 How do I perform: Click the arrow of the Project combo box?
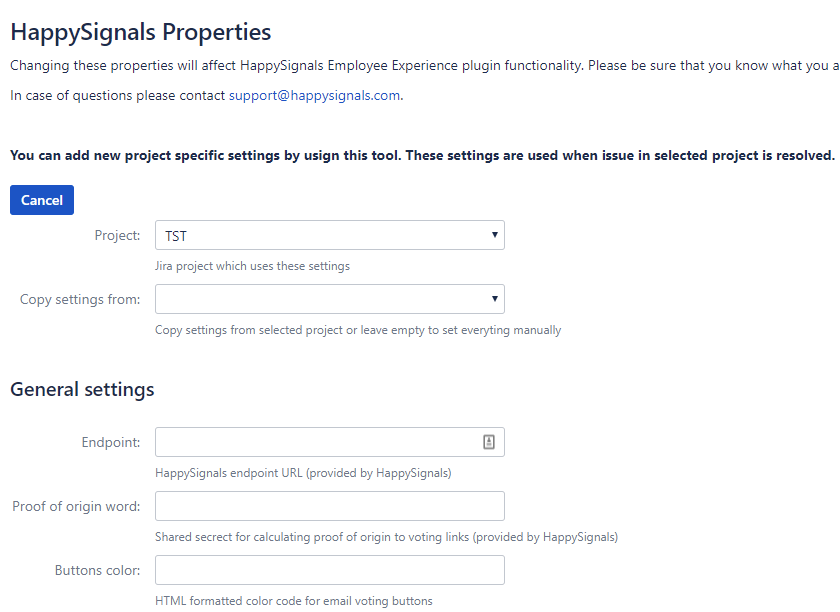(x=494, y=235)
